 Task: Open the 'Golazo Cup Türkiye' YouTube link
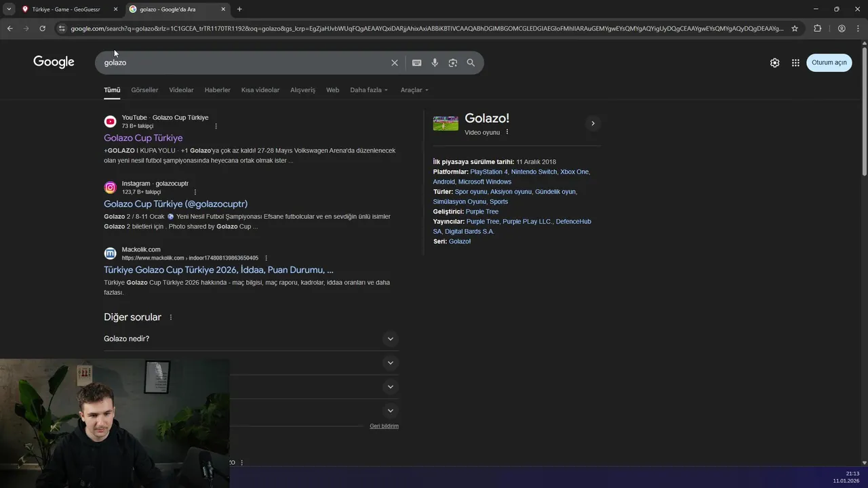143,138
